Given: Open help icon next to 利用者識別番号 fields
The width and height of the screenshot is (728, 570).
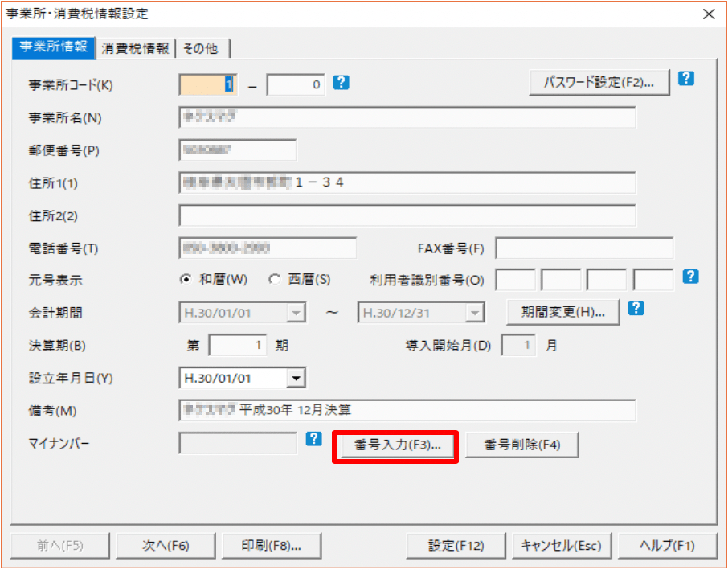Looking at the screenshot, I should pyautogui.click(x=690, y=277).
